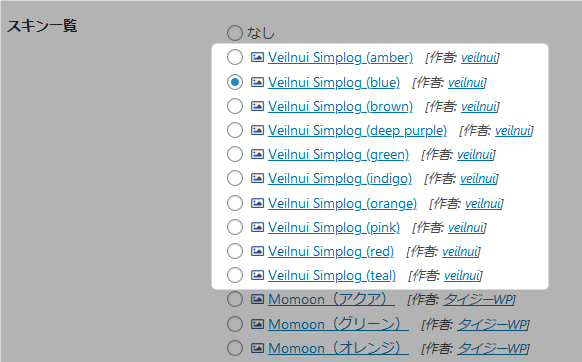This screenshot has height=362, width=582.
Task: Choose the Veilnui Simplog (deep purple) radio button
Action: [x=235, y=130]
